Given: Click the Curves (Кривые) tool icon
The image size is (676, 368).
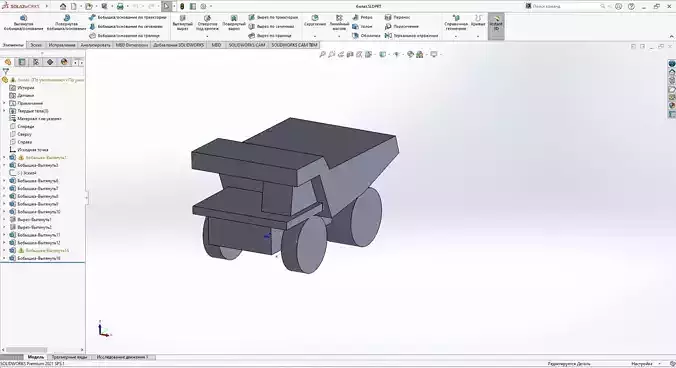Looking at the screenshot, I should pyautogui.click(x=478, y=18).
